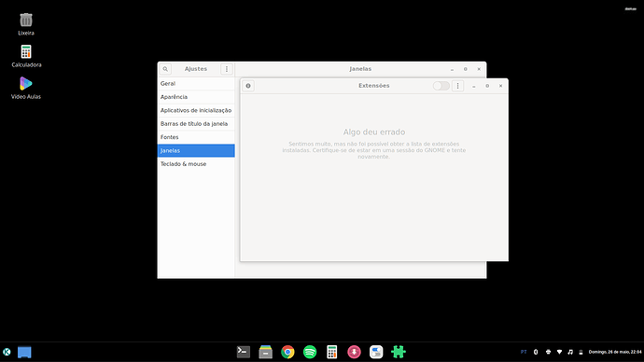Launch Chrome from the taskbar
The height and width of the screenshot is (362, 644).
pyautogui.click(x=287, y=352)
